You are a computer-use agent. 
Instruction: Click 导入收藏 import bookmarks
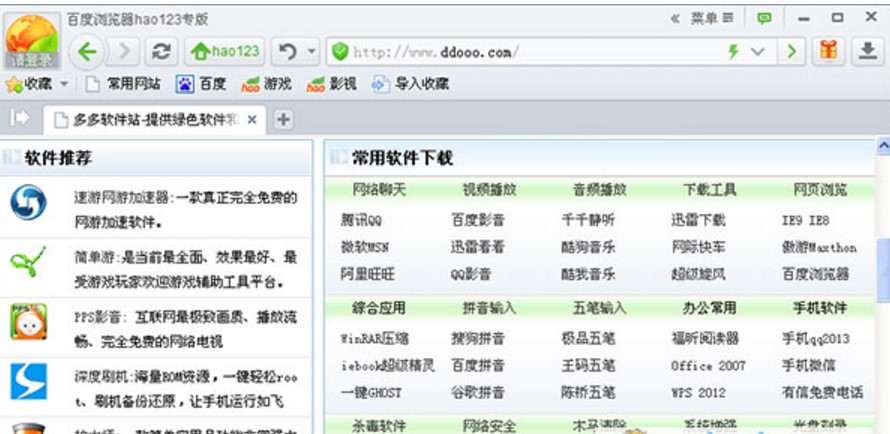410,85
